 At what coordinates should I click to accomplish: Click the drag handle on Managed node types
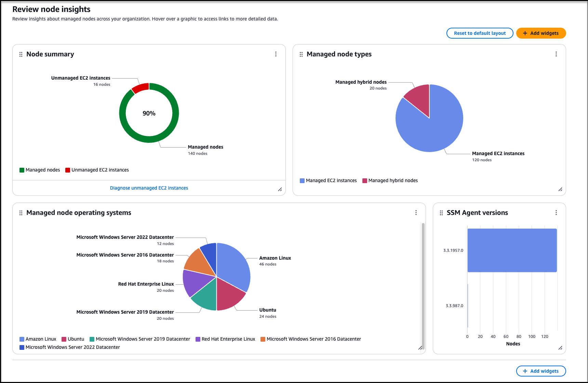pyautogui.click(x=301, y=54)
